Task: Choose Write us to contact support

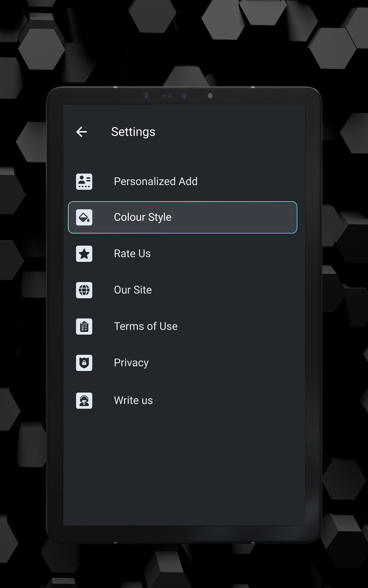Action: coord(183,400)
